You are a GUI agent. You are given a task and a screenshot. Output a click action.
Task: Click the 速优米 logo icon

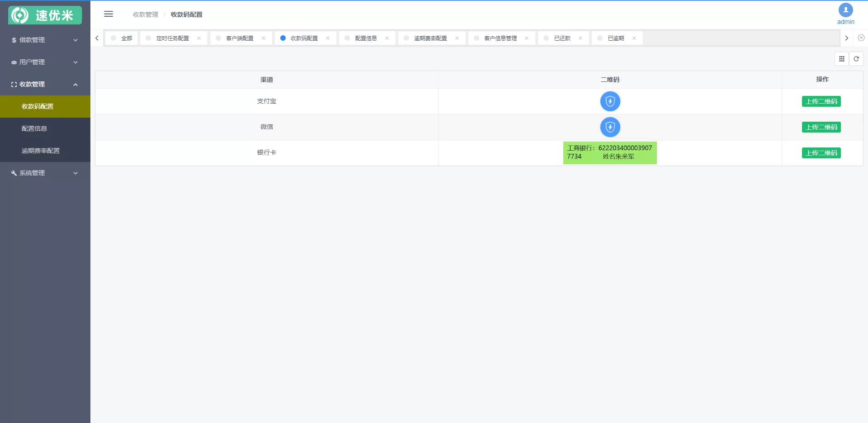coord(19,14)
